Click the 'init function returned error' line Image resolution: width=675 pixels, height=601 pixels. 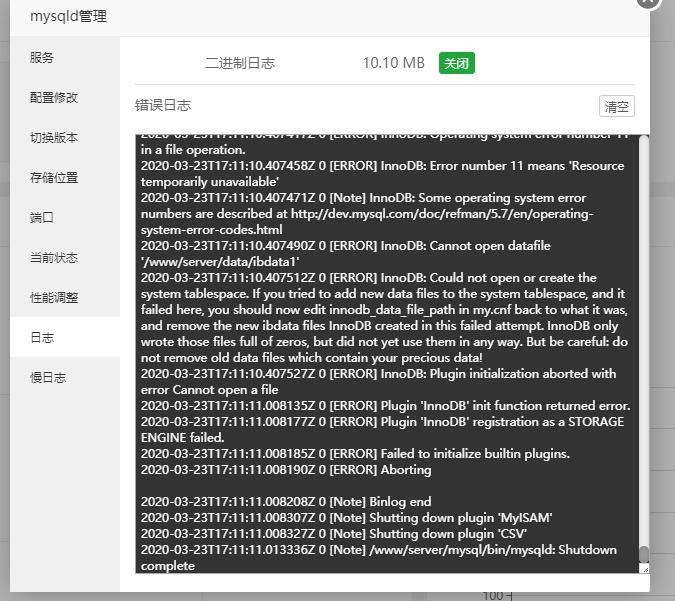tap(385, 406)
